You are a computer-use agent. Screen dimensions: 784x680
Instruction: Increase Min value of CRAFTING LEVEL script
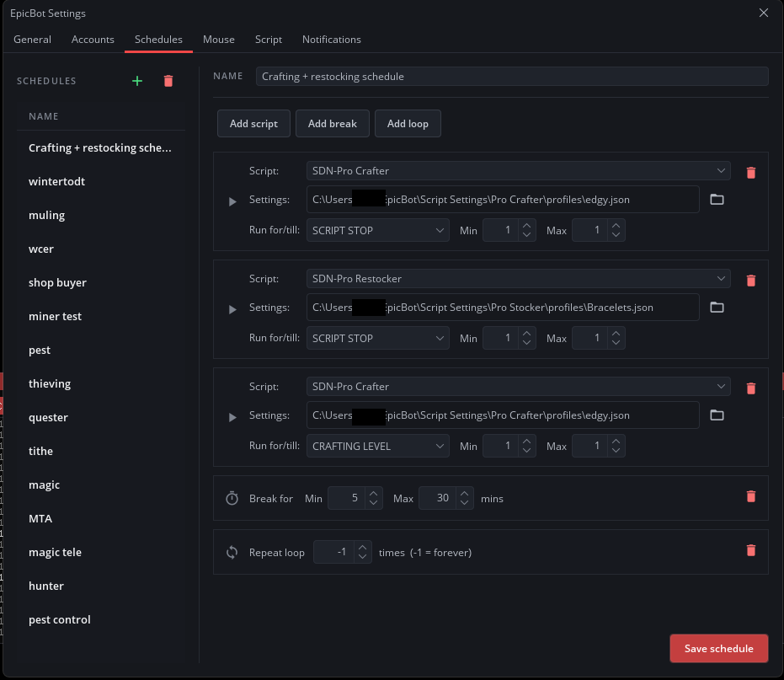(526, 442)
